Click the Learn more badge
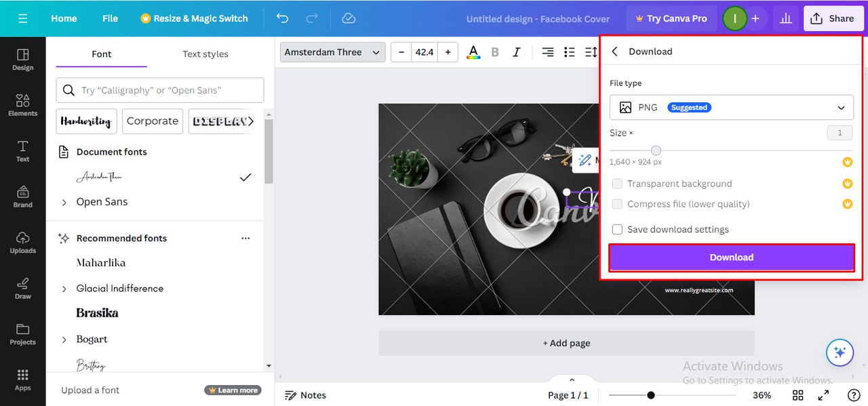Viewport: 868px width, 406px height. [x=233, y=390]
